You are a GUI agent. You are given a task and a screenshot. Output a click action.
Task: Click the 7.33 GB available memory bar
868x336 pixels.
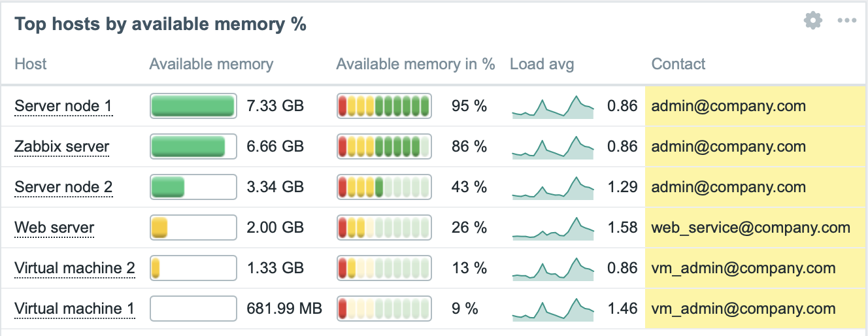pos(193,106)
